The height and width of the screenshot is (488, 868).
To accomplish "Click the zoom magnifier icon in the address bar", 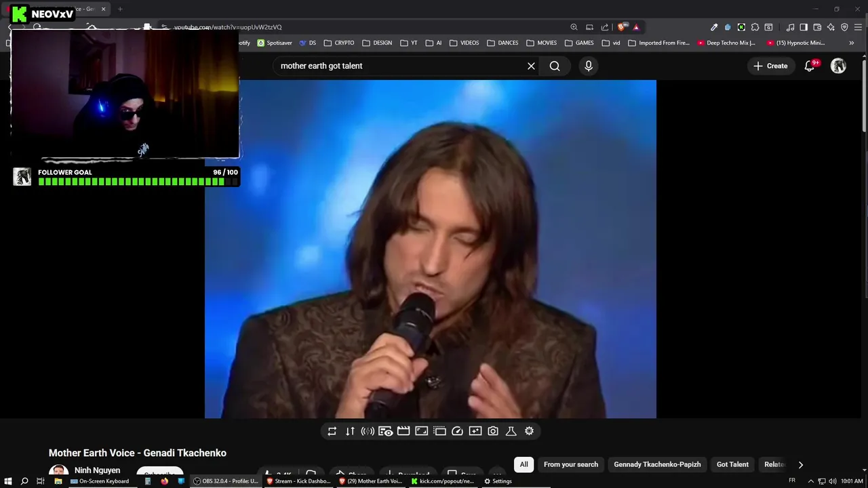I will pyautogui.click(x=574, y=27).
